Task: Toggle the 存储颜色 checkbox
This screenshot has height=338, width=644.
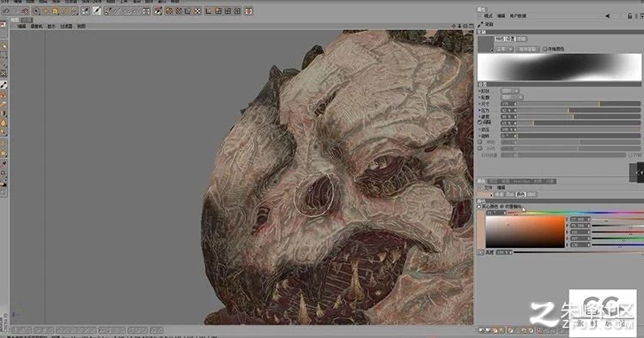Action: (544, 49)
